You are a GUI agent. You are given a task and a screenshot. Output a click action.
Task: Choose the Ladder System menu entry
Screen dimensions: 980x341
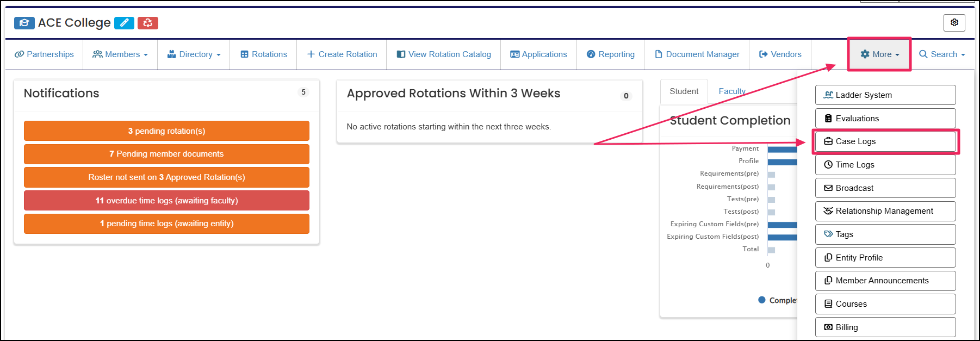[x=885, y=95]
